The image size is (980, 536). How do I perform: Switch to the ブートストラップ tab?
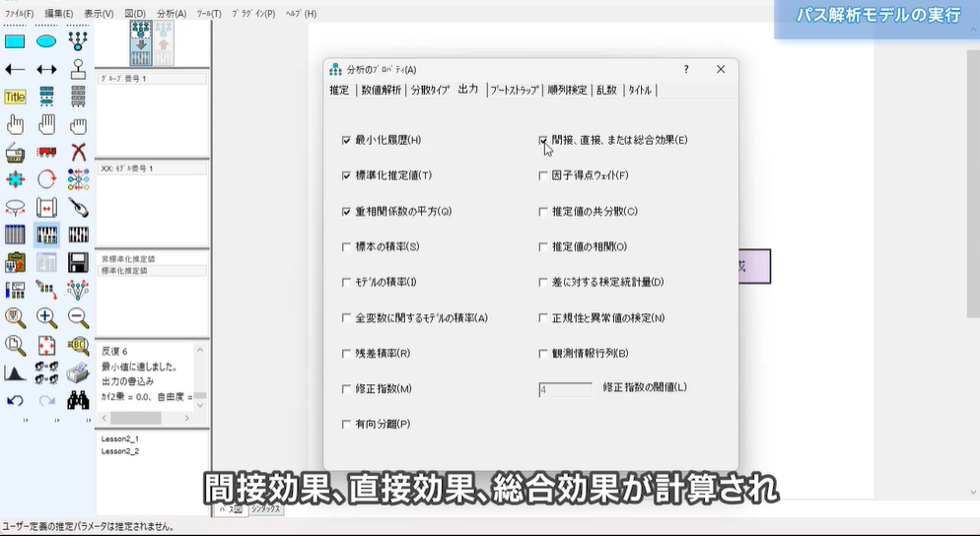(x=515, y=90)
